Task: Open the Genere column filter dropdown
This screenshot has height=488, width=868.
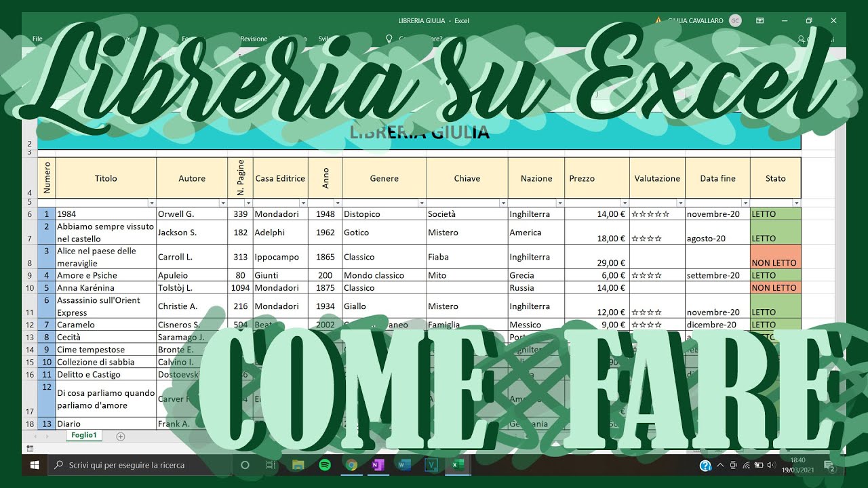Action: click(422, 203)
